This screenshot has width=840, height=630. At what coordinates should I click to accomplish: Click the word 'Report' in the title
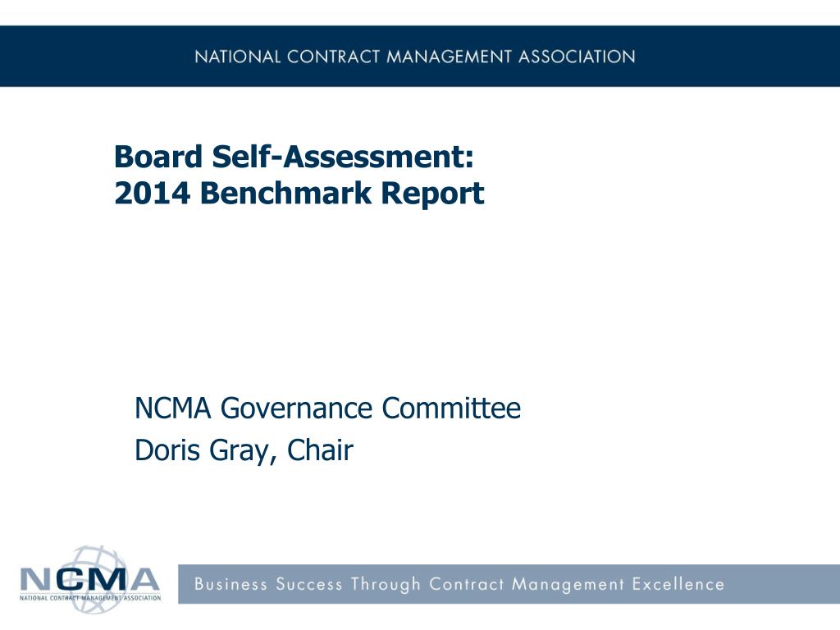(432, 193)
